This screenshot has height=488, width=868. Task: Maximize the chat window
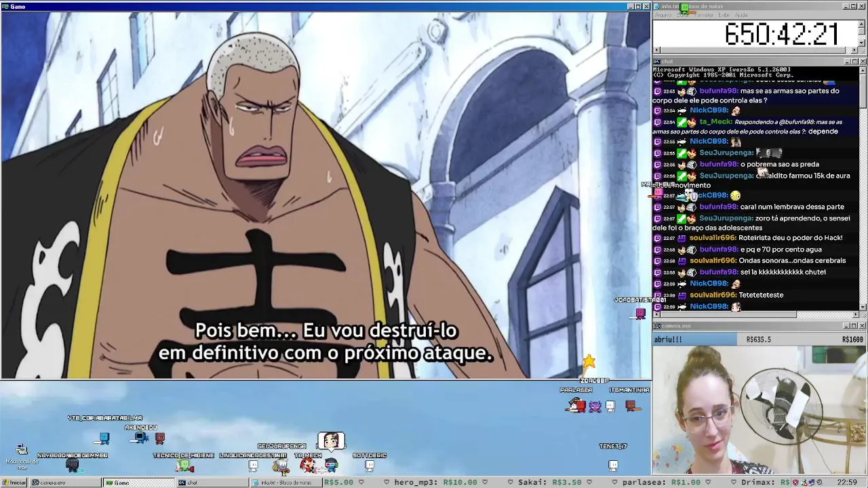[854, 62]
